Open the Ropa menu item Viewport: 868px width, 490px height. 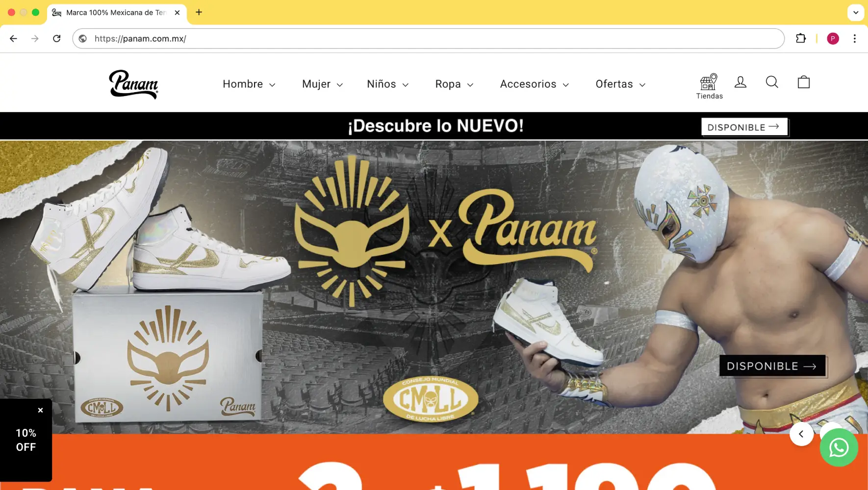pyautogui.click(x=454, y=84)
